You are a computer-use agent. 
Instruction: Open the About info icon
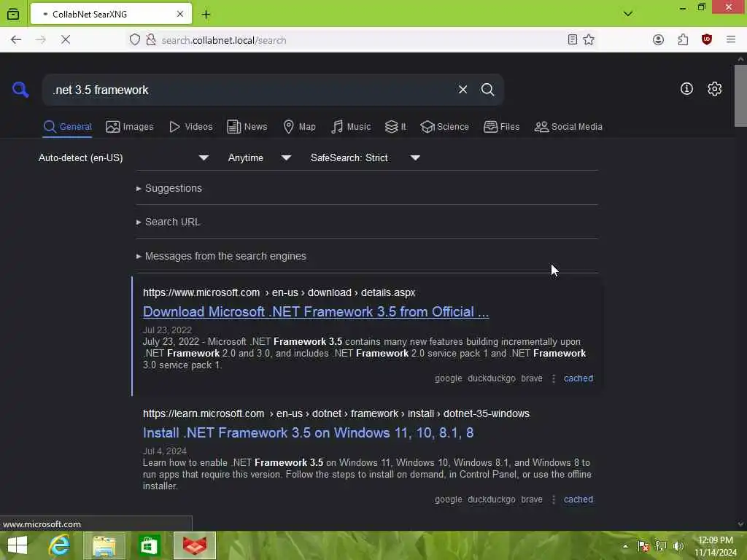click(x=686, y=88)
